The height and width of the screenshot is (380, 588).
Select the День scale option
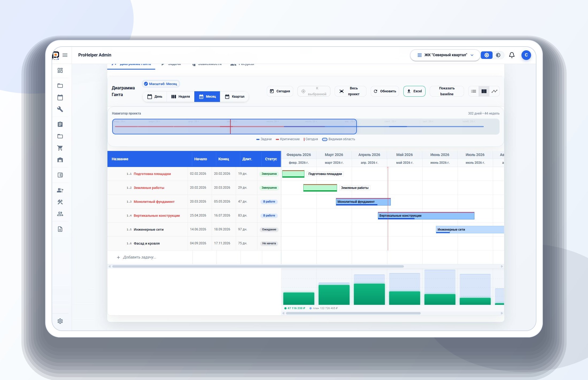[x=155, y=97]
